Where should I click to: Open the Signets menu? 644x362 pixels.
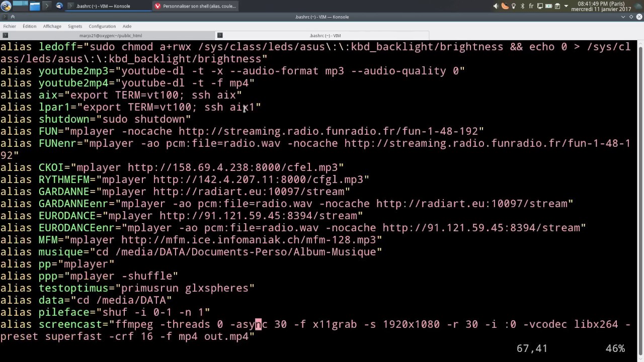(x=75, y=26)
